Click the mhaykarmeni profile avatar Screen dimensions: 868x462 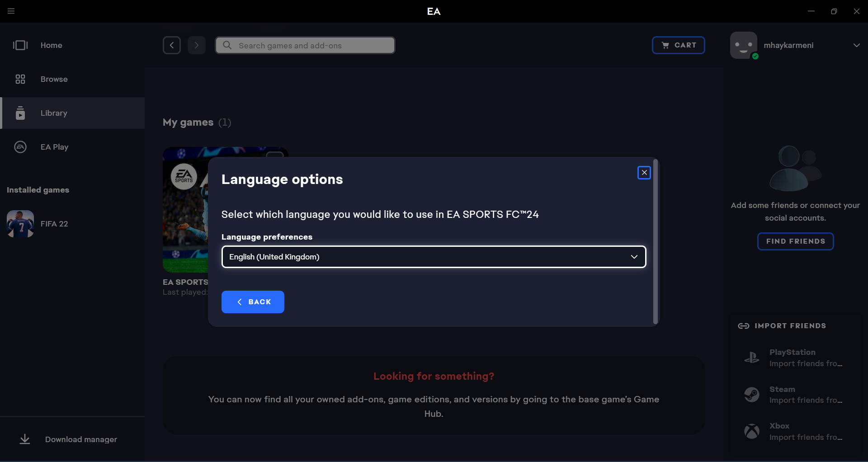coord(744,45)
